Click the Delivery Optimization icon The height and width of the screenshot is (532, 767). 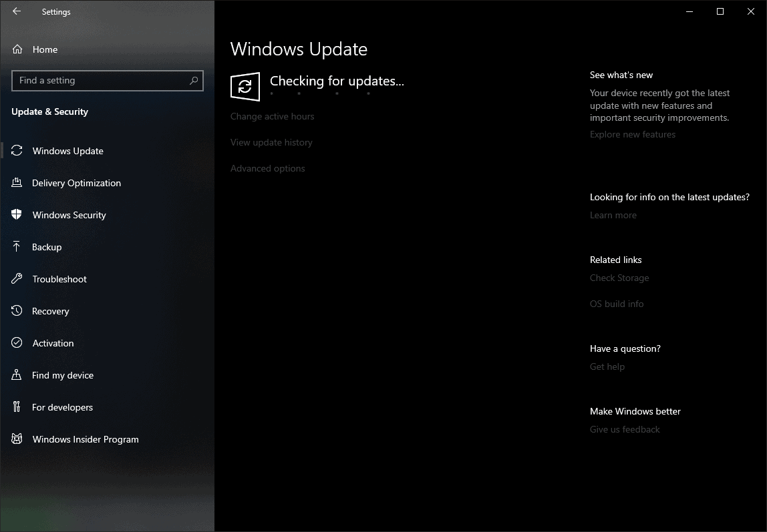17,183
